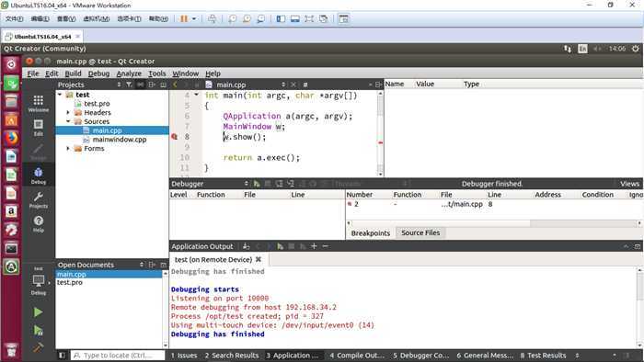This screenshot has width=644, height=362.
Task: Open the 2 Search Results pane
Action: pos(232,356)
